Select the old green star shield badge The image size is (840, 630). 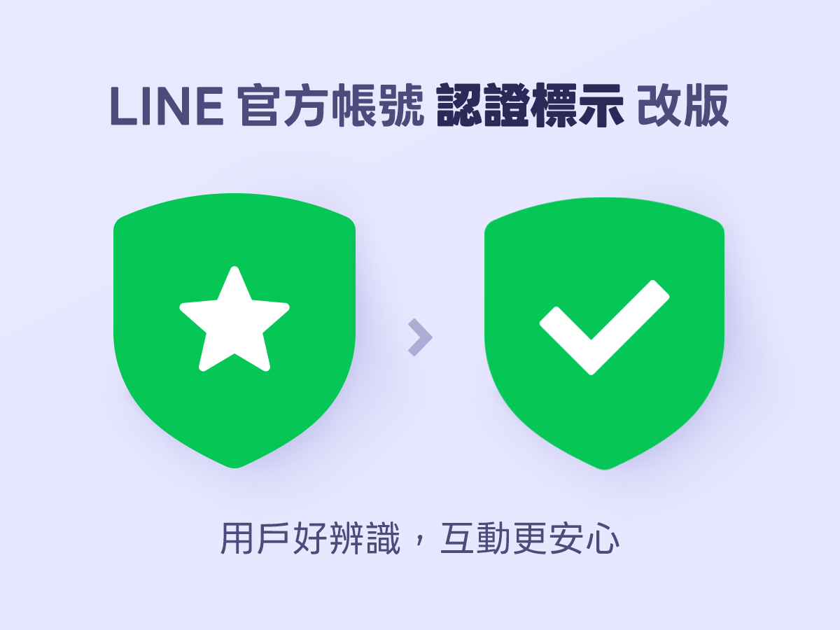pyautogui.click(x=234, y=330)
